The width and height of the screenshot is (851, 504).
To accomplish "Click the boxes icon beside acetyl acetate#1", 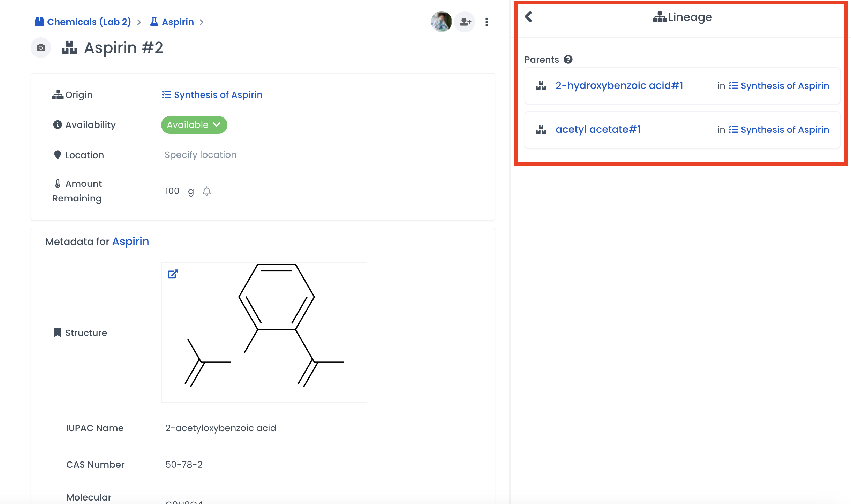I will [541, 130].
